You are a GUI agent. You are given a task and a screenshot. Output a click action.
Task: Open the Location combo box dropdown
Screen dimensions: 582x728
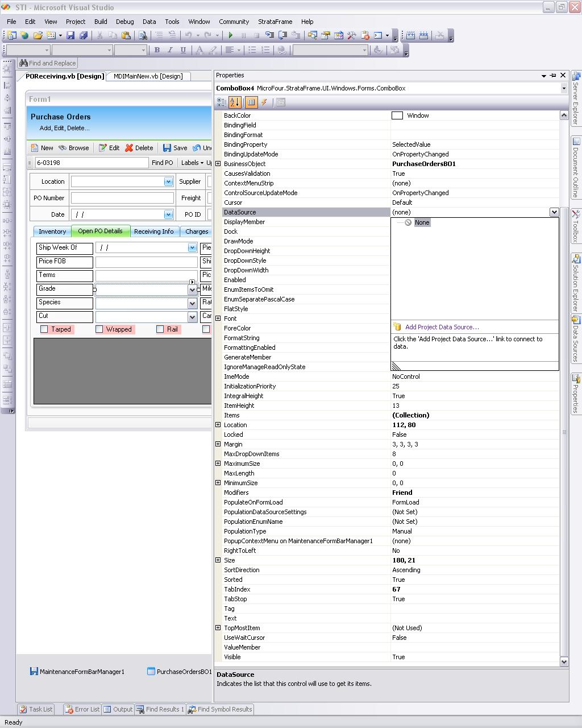(168, 182)
